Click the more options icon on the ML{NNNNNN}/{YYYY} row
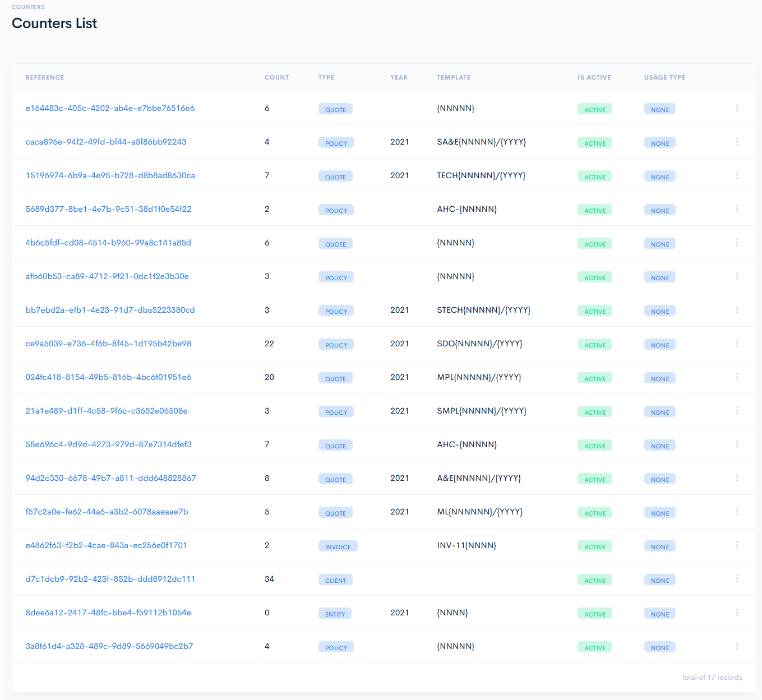 737,512
